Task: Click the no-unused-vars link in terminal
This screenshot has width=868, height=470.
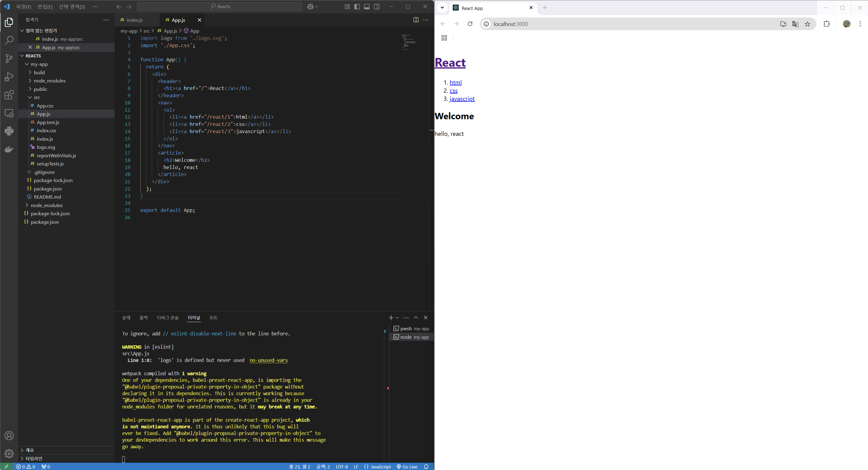Action: click(x=268, y=360)
